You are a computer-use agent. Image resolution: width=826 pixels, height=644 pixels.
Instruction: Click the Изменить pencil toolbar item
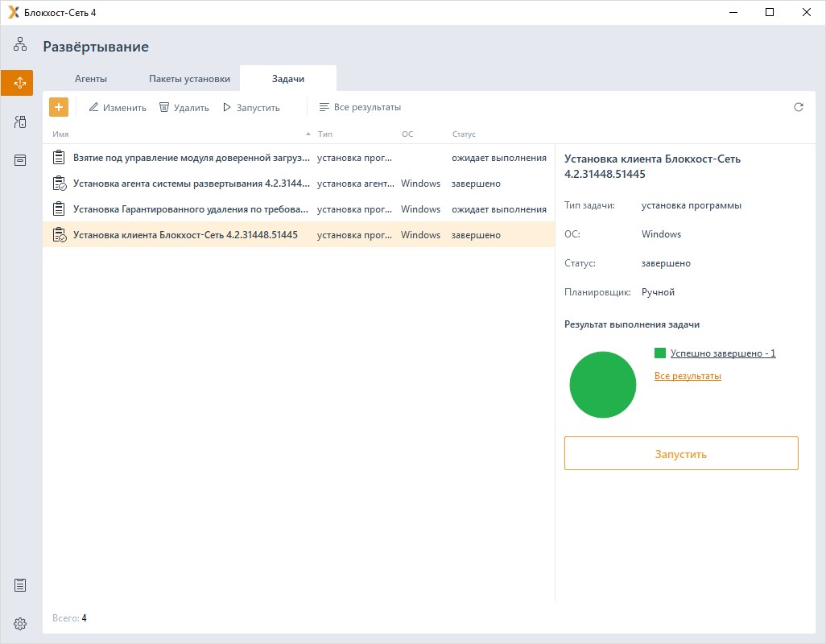(118, 107)
